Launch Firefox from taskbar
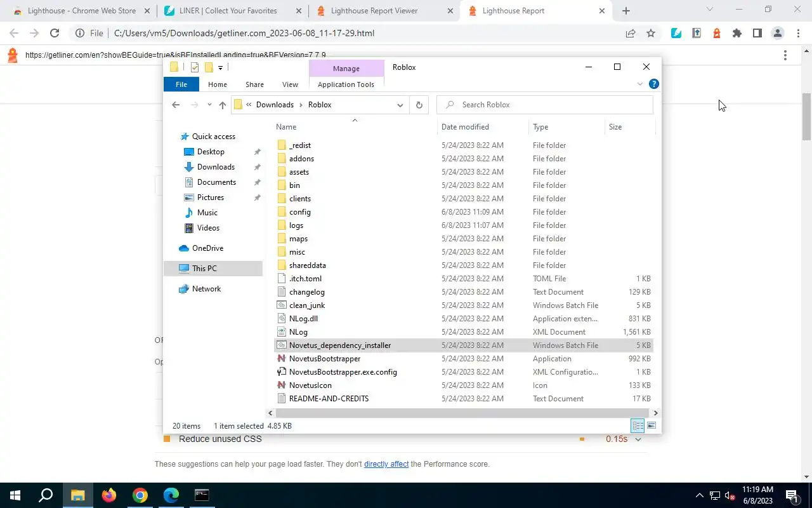The height and width of the screenshot is (508, 812). (109, 495)
